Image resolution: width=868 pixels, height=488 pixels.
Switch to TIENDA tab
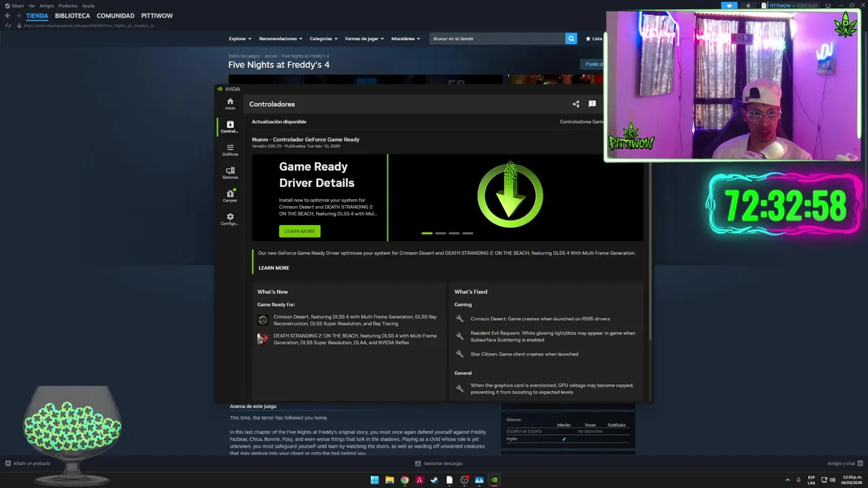click(37, 16)
